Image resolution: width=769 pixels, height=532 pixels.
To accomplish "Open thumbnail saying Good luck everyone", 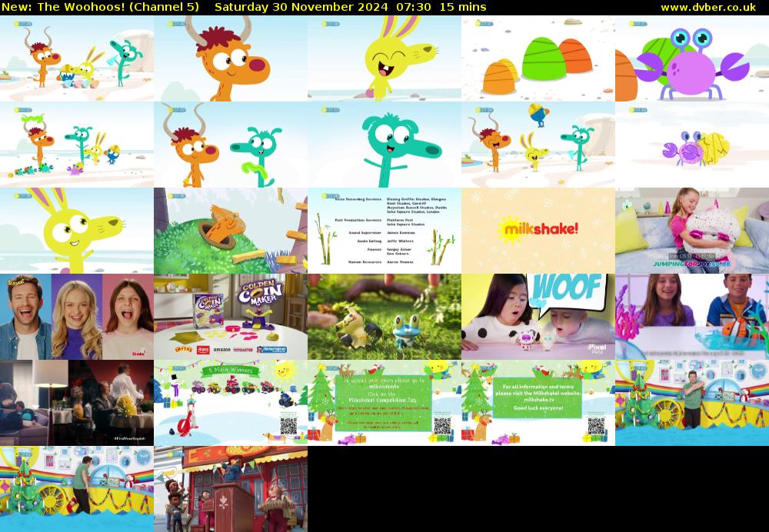I will (x=538, y=403).
